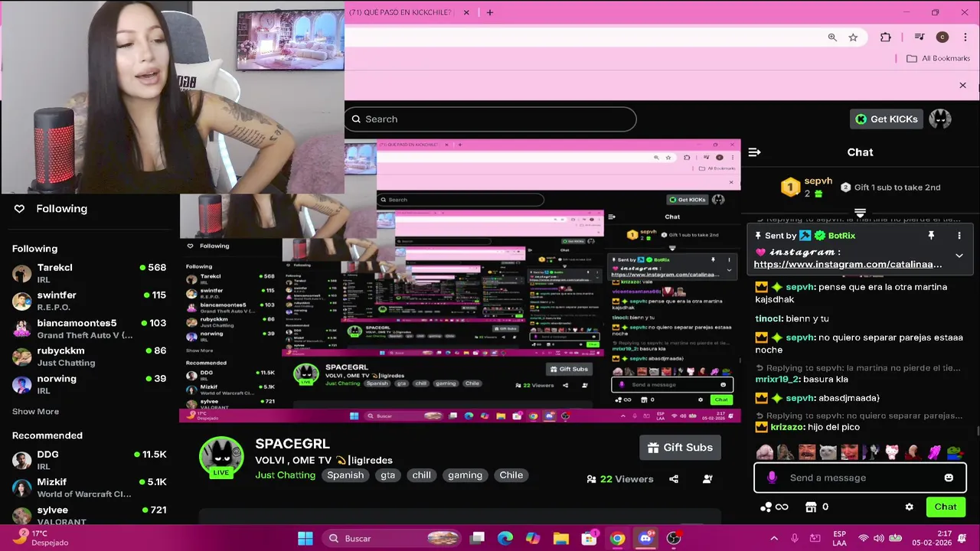The height and width of the screenshot is (551, 980).
Task: Close the QUE PASO EN KICKCHILE tab
Action: [465, 12]
